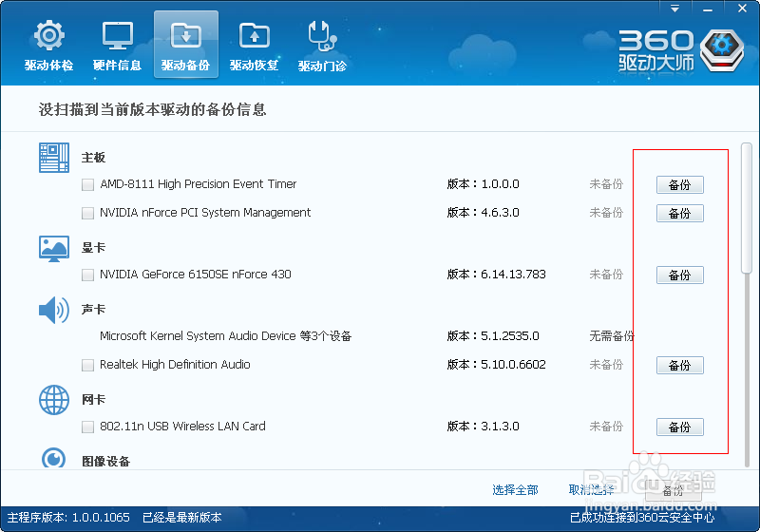Click 主程序版本: 1.0.0.1065 in status bar
Image resolution: width=760 pixels, height=532 pixels.
[x=68, y=518]
